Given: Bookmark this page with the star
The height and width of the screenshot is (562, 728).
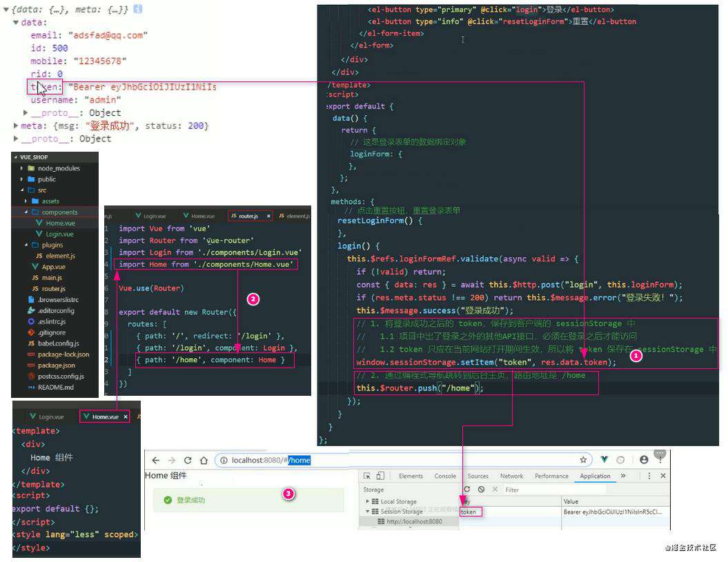Looking at the screenshot, I should (583, 459).
